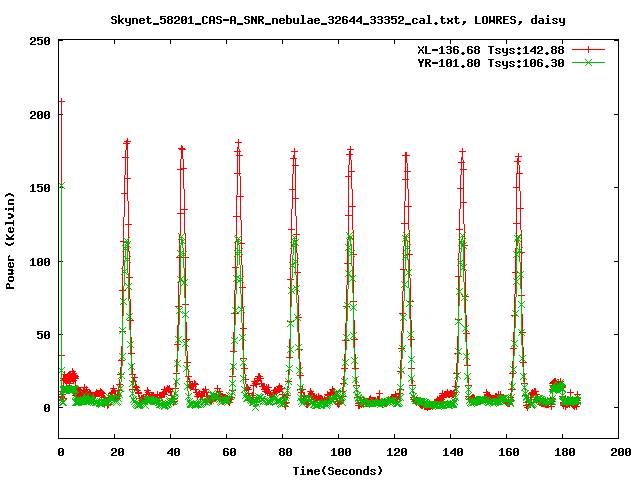640x480 pixels.
Task: Click the 140 x-axis tick label
Action: 453,452
